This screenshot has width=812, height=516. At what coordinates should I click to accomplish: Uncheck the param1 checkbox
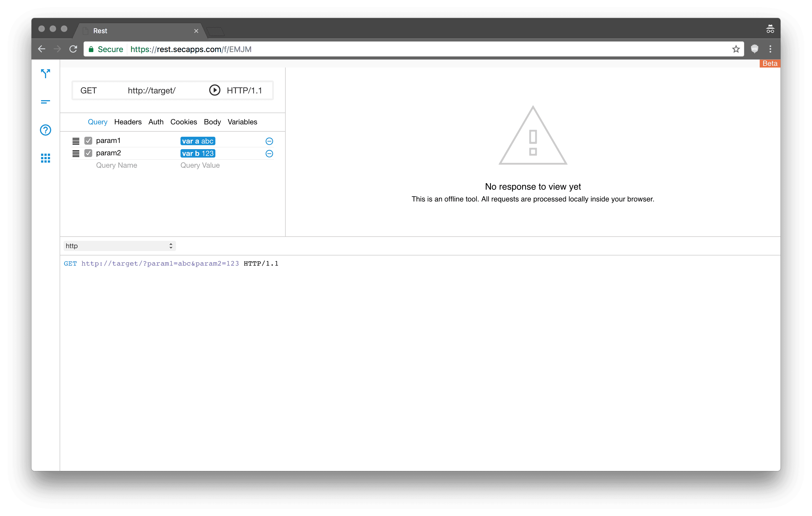pyautogui.click(x=88, y=141)
